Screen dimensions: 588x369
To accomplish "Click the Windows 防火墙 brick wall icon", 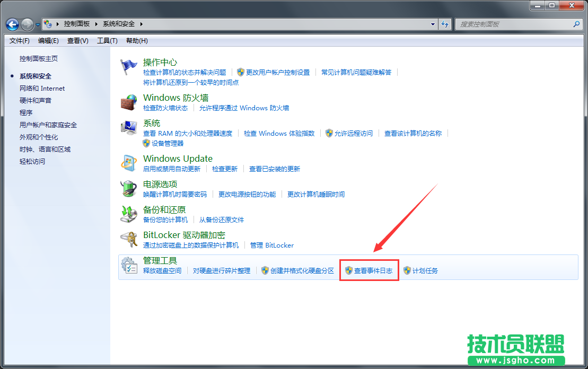I will [128, 102].
